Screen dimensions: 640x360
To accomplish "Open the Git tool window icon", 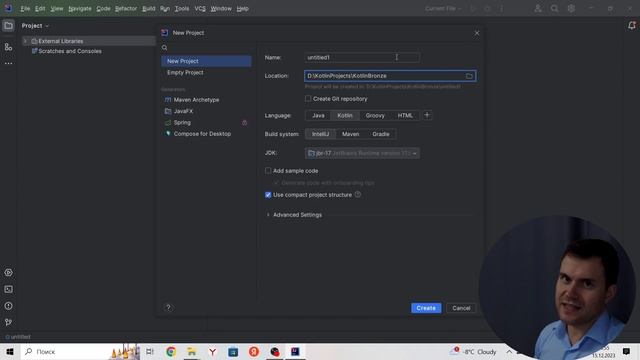I will pos(8,322).
